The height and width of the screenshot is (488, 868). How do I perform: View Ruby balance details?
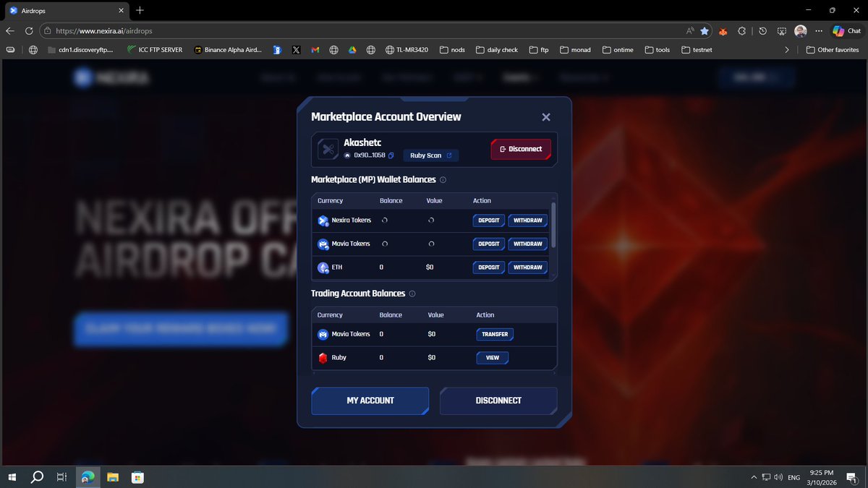(x=493, y=358)
